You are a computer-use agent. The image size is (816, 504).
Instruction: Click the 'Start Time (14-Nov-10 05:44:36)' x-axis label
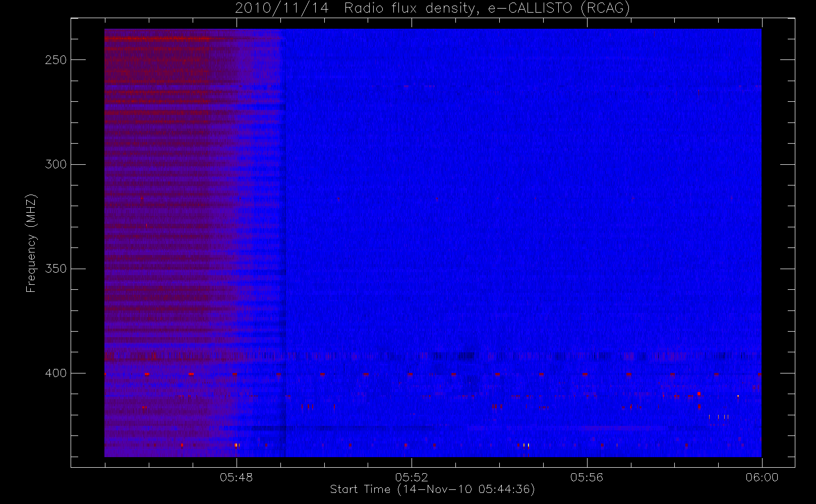432,489
